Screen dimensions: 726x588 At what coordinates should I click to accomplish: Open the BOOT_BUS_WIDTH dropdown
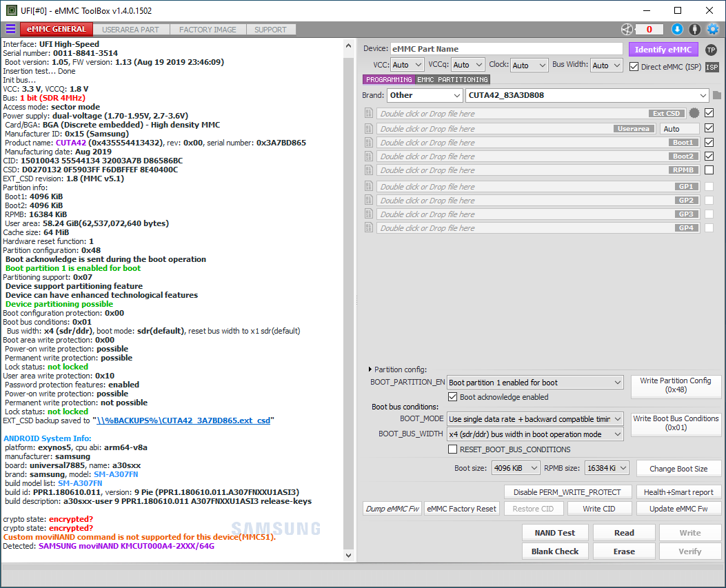(535, 434)
